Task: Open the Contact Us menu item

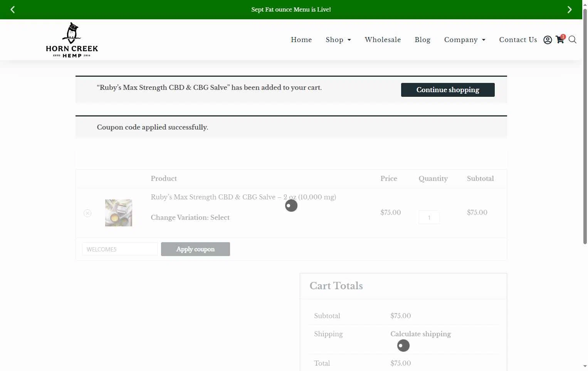Action: coord(518,40)
